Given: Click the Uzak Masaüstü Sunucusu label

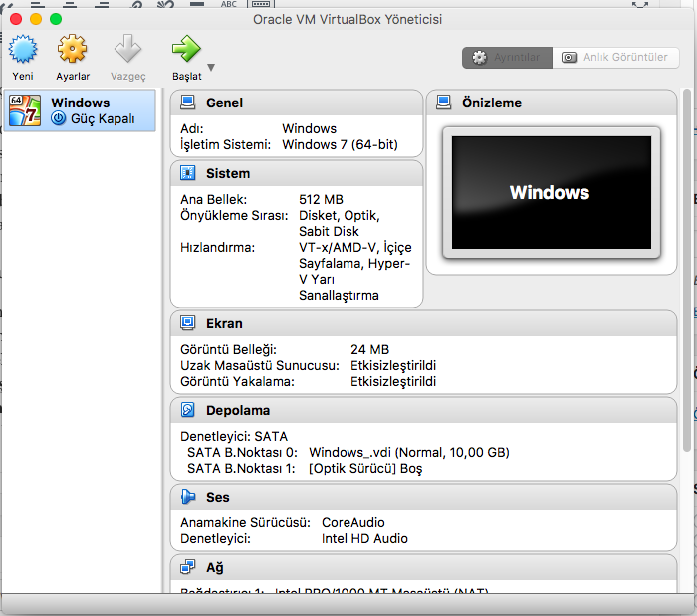Looking at the screenshot, I should (260, 366).
